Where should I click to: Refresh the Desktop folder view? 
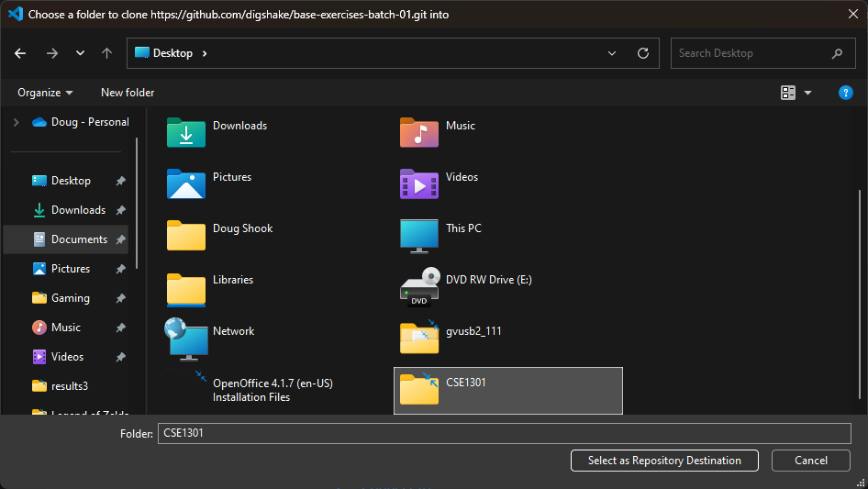point(642,53)
